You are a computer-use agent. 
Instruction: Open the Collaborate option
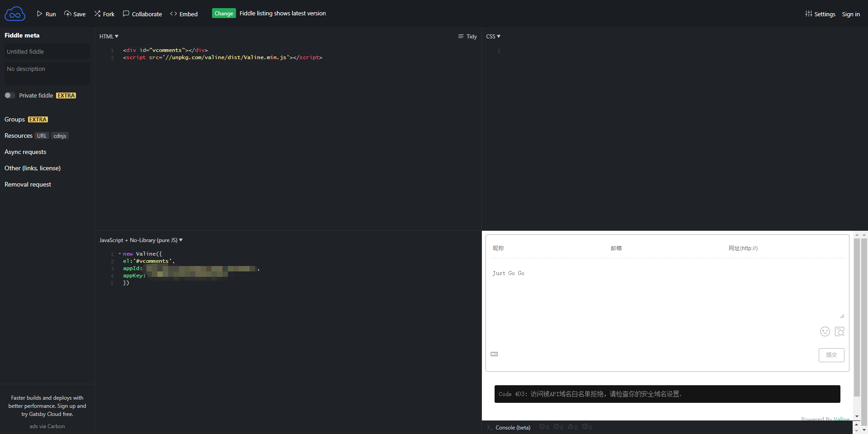(x=142, y=14)
